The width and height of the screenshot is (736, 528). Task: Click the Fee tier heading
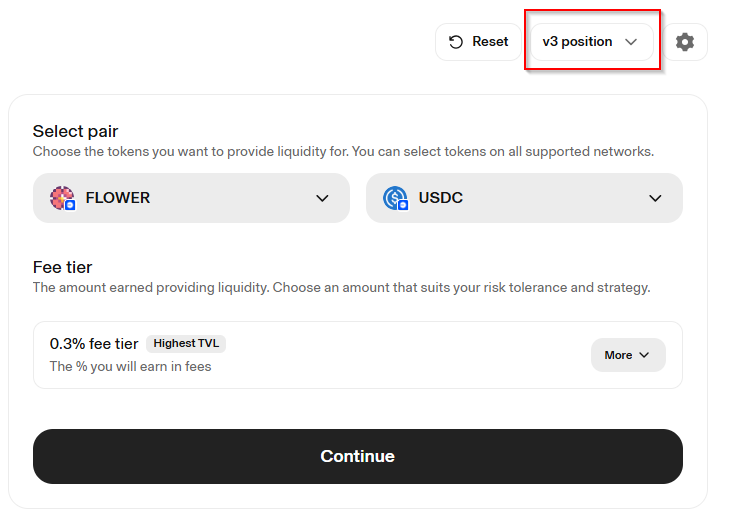click(62, 267)
